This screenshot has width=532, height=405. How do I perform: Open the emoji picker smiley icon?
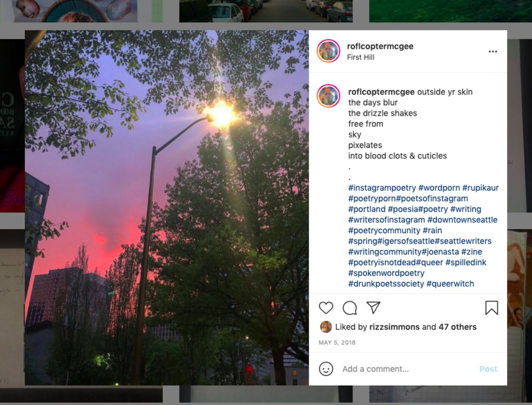tap(326, 369)
